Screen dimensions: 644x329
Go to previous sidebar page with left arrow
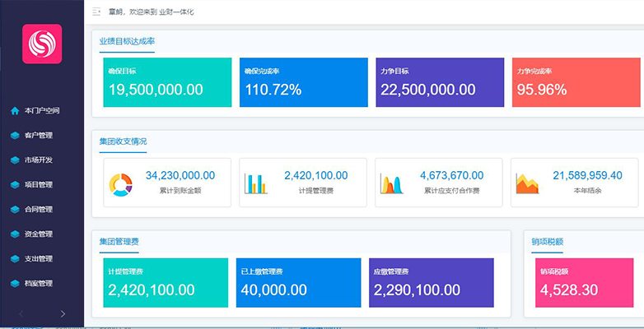click(x=21, y=314)
